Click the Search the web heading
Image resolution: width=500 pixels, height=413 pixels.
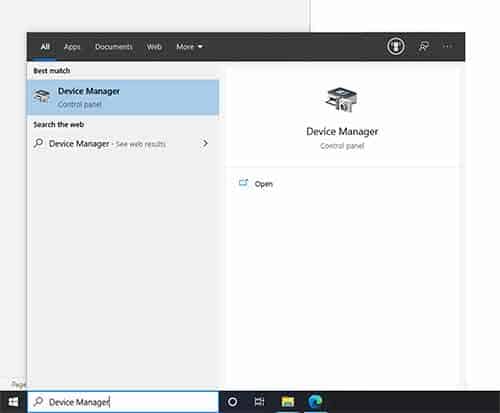coord(59,125)
